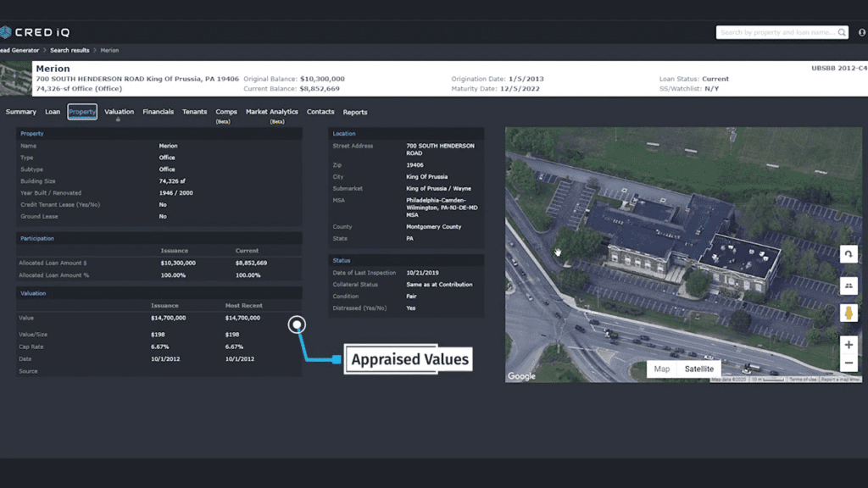The width and height of the screenshot is (868, 488).
Task: Click the people icon on the map sidebar
Action: (849, 286)
